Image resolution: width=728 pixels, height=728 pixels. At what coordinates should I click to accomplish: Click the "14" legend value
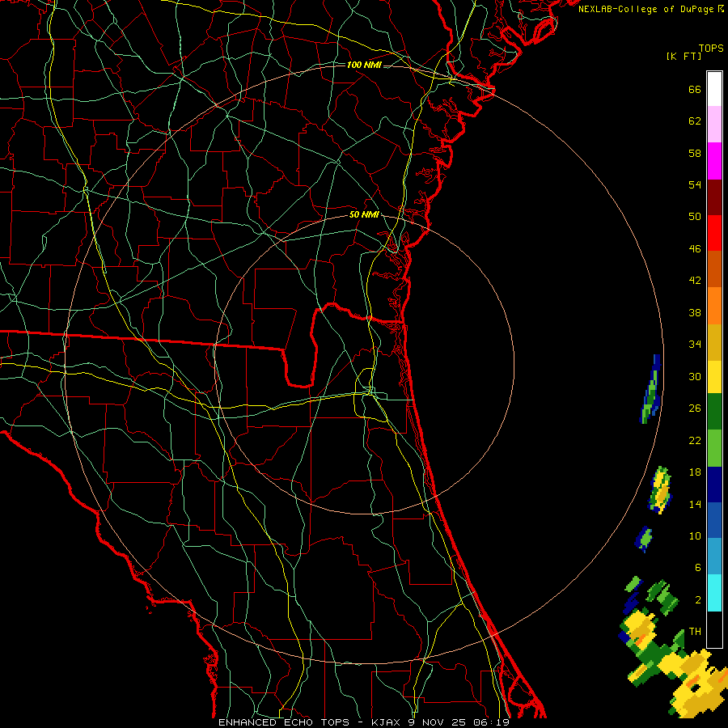tap(695, 504)
